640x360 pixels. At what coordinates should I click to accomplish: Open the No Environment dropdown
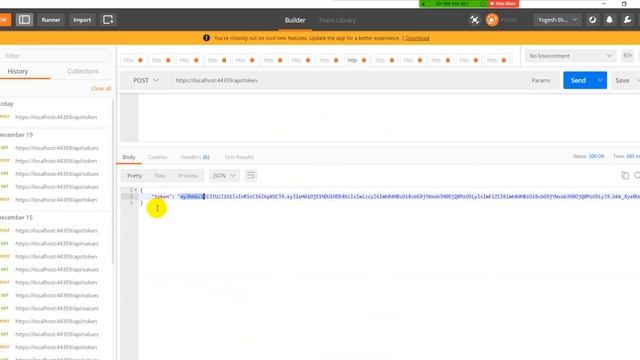(x=571, y=56)
